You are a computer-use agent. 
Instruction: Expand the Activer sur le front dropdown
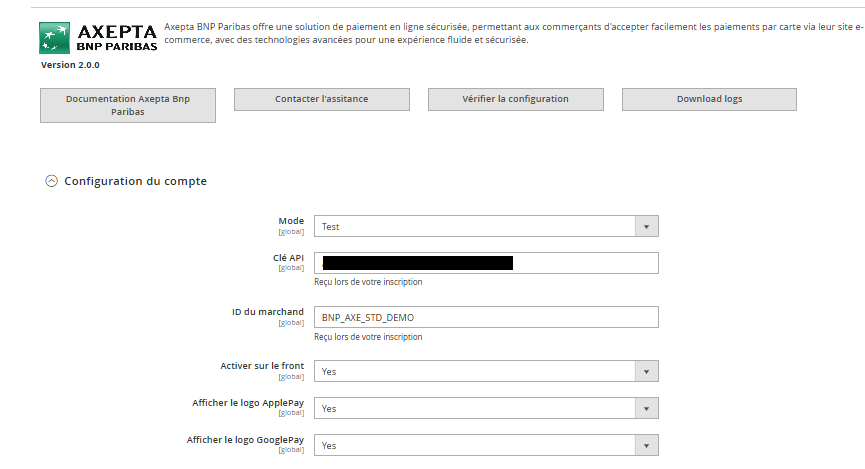click(486, 372)
